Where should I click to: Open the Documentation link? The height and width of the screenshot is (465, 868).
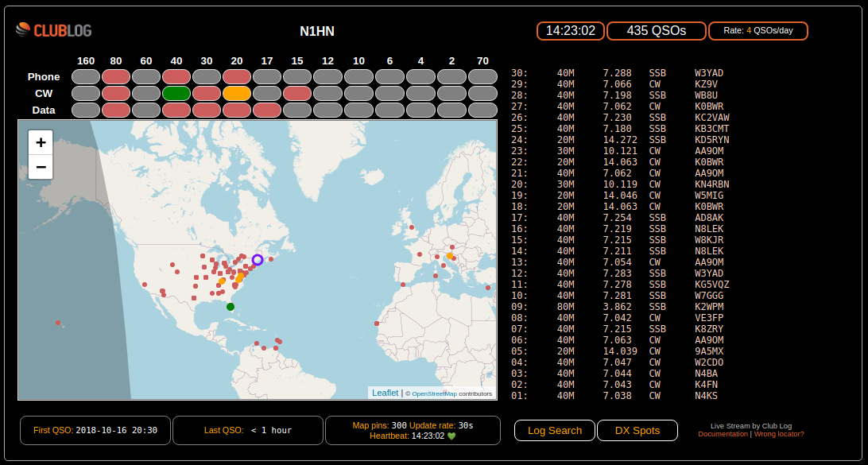[723, 434]
